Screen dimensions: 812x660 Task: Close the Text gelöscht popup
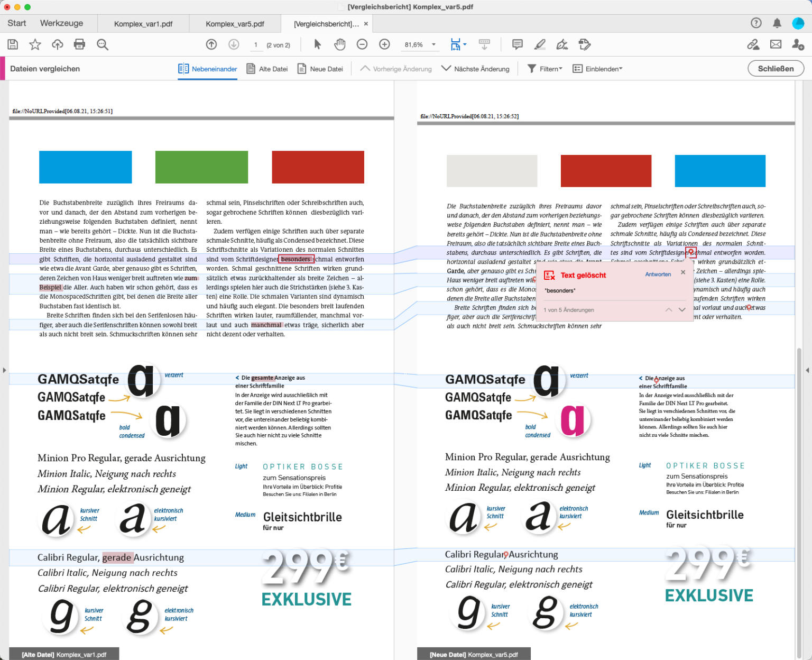(x=683, y=272)
